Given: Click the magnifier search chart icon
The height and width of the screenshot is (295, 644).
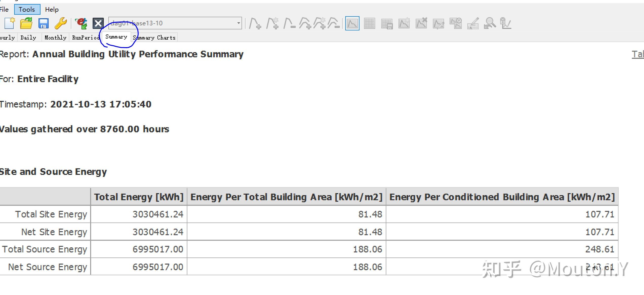Looking at the screenshot, I should coord(490,24).
